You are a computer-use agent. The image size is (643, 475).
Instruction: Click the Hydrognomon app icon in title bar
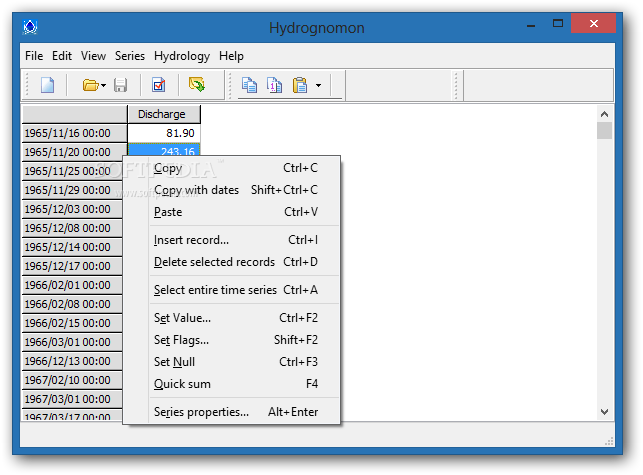point(30,27)
